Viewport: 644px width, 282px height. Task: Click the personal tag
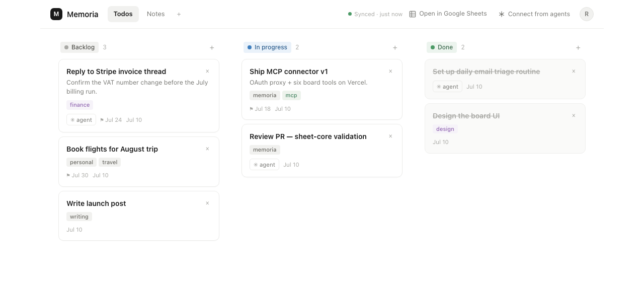pyautogui.click(x=82, y=162)
